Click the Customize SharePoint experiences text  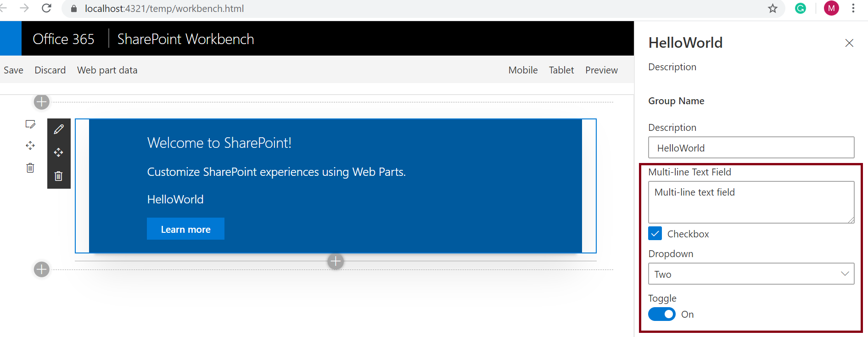[x=276, y=172]
